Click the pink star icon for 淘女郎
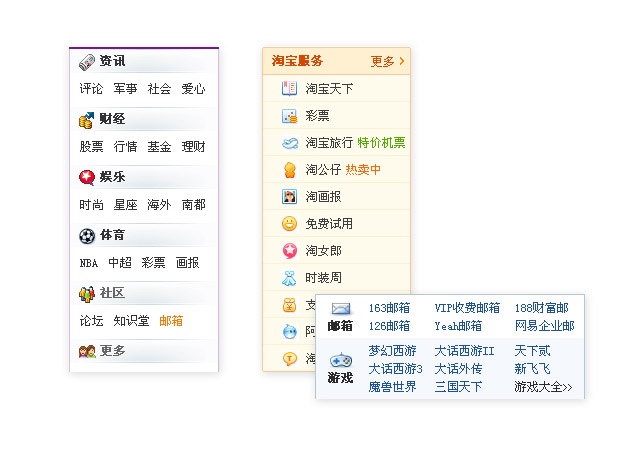The height and width of the screenshot is (455, 625). pos(290,251)
